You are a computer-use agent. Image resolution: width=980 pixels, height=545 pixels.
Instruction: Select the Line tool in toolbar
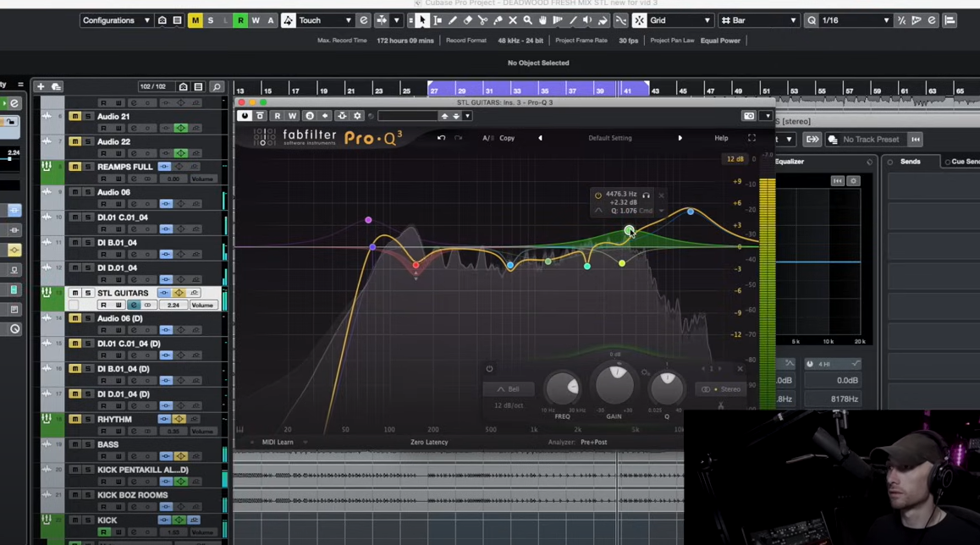(572, 20)
